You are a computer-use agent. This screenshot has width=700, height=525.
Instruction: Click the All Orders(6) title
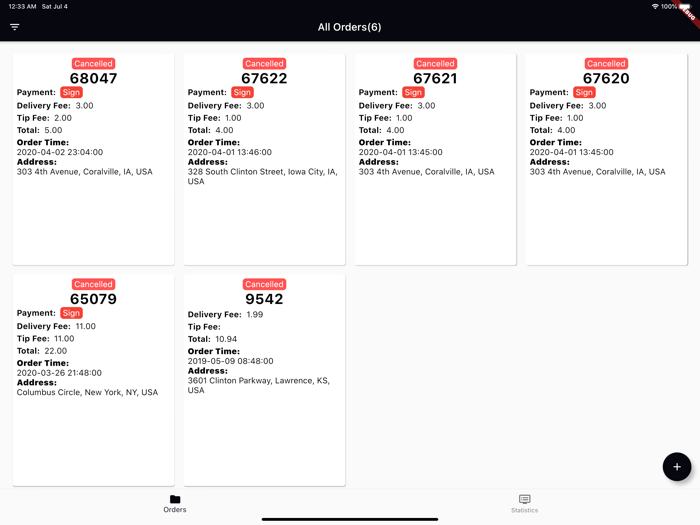pyautogui.click(x=350, y=27)
